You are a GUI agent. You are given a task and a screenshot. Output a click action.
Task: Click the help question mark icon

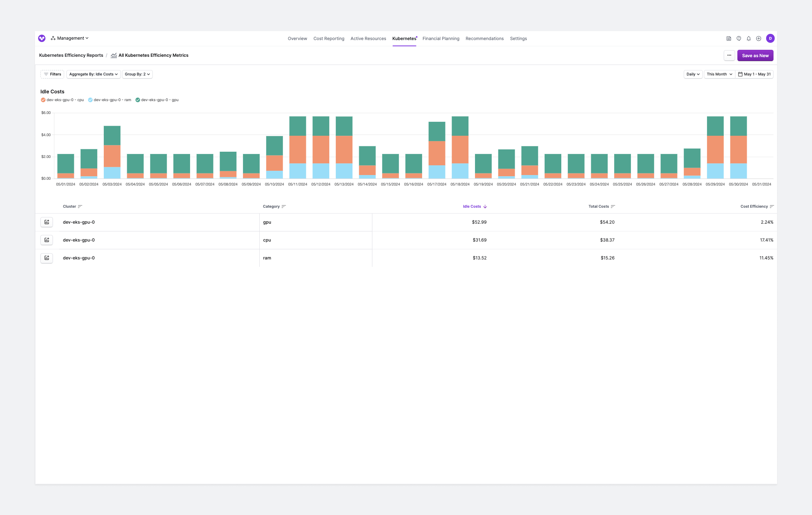point(739,38)
